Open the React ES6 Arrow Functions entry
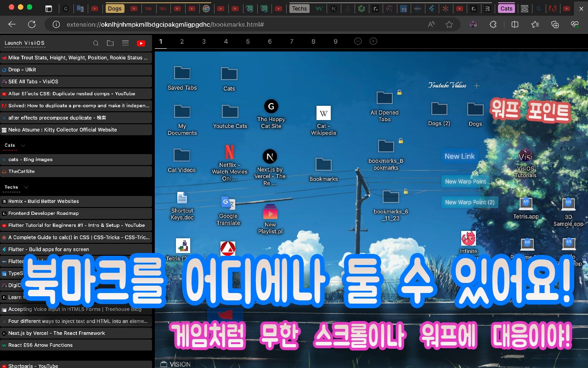The width and height of the screenshot is (588, 368). click(x=76, y=345)
